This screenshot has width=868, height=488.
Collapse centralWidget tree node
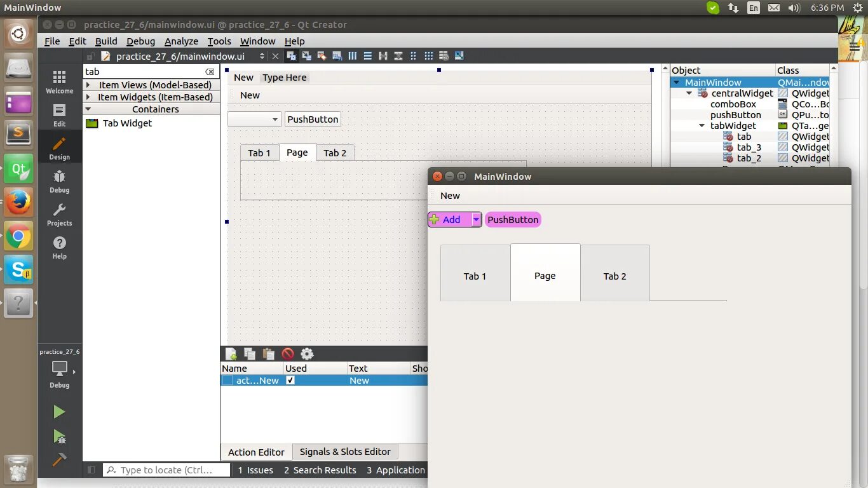pyautogui.click(x=689, y=93)
